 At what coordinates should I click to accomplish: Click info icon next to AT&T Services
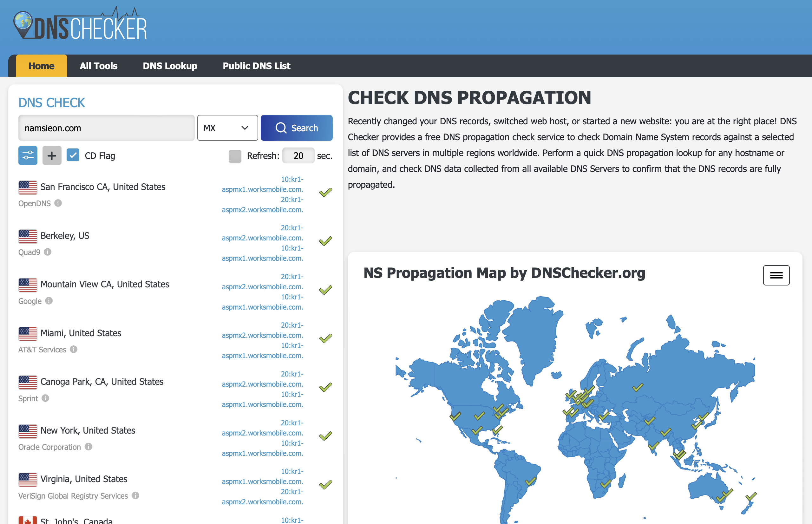[74, 350]
